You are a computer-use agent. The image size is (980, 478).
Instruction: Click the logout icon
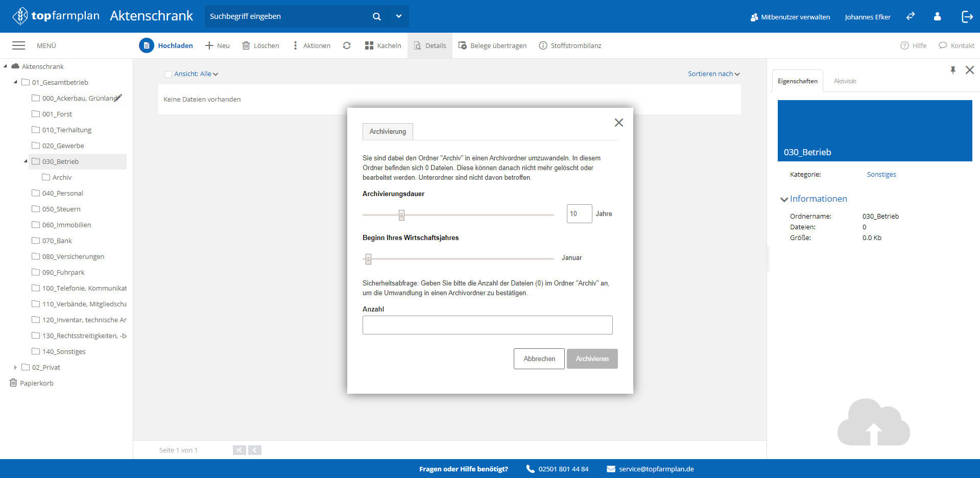tap(967, 16)
